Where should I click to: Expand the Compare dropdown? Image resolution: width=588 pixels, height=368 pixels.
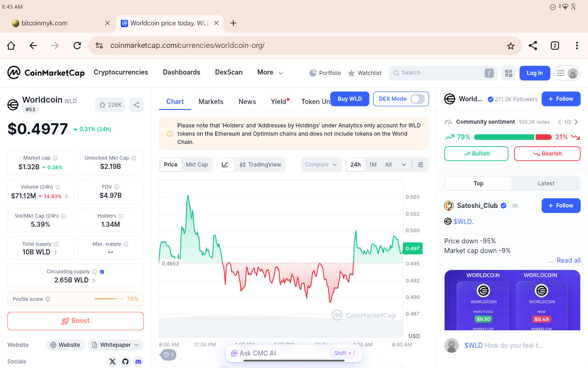(321, 165)
